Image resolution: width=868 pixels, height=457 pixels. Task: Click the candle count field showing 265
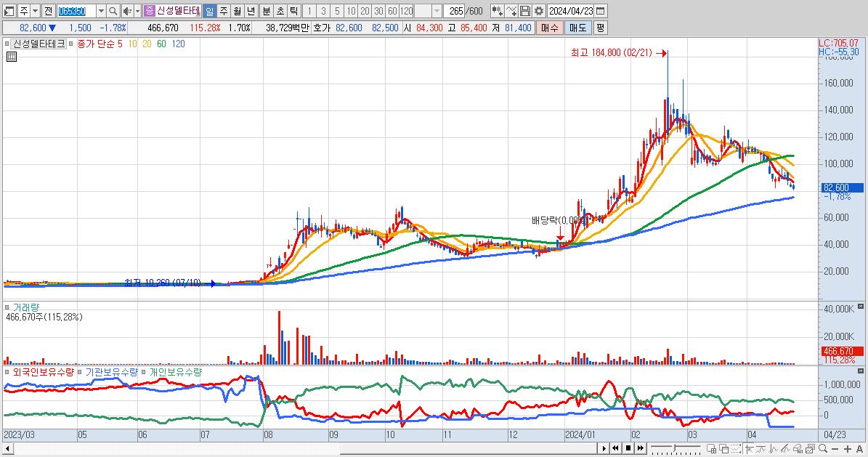454,11
